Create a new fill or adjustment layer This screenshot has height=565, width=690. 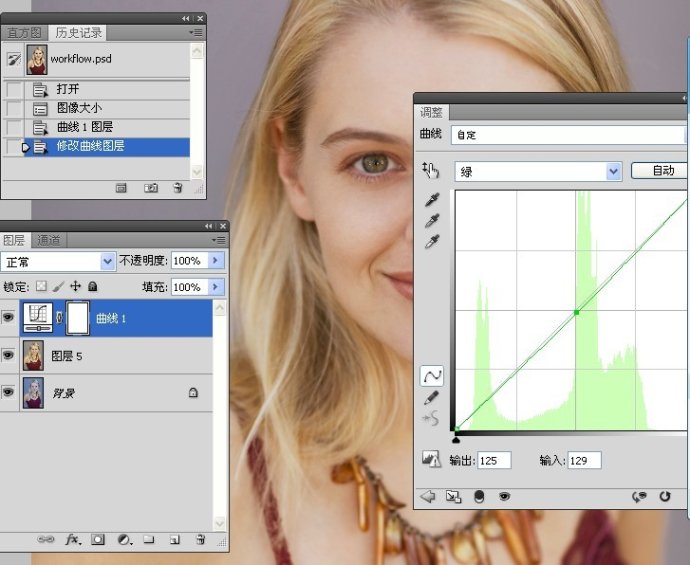point(125,539)
